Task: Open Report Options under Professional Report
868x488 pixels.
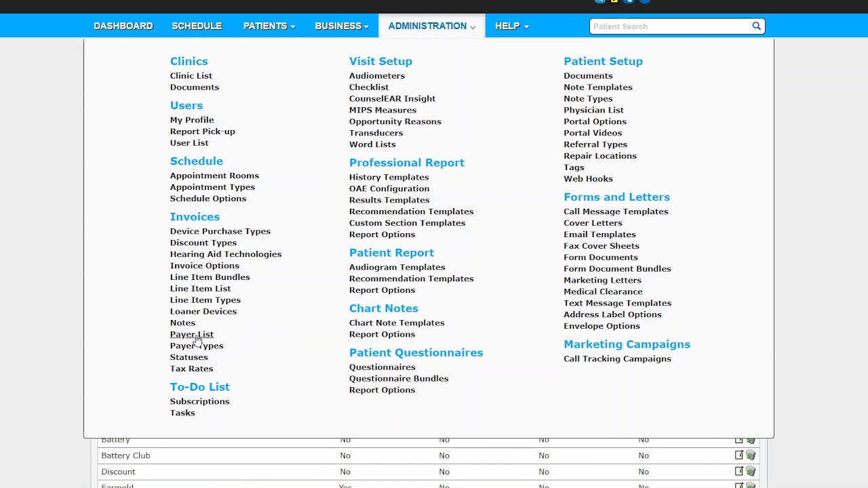Action: [382, 235]
